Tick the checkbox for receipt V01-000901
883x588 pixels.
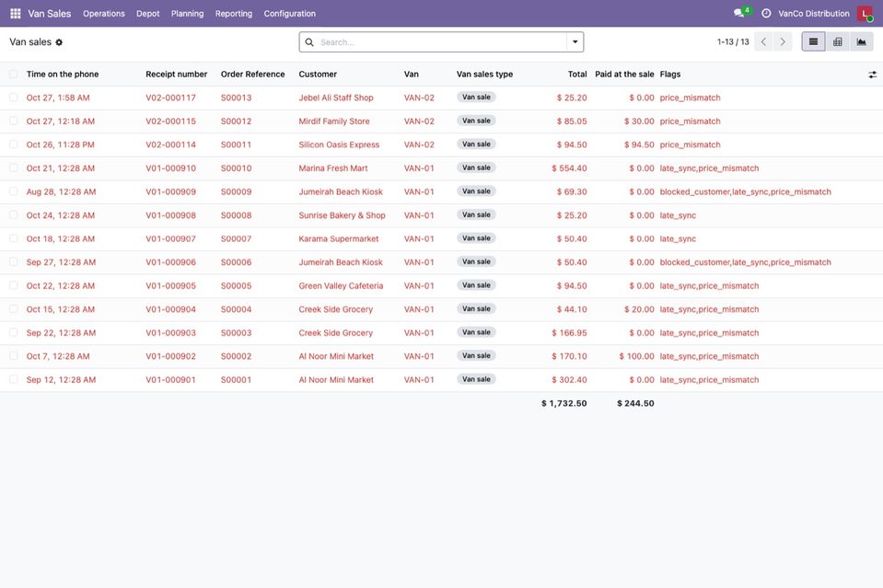tap(14, 380)
